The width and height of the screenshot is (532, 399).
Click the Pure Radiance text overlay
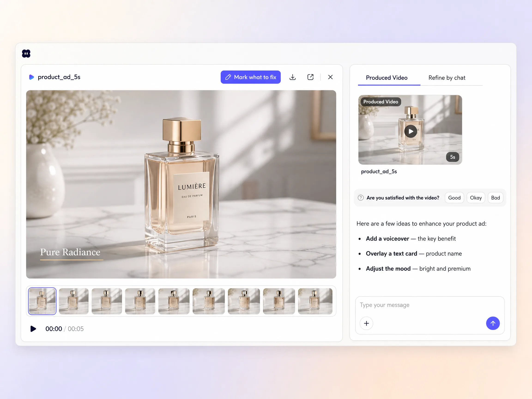70,252
